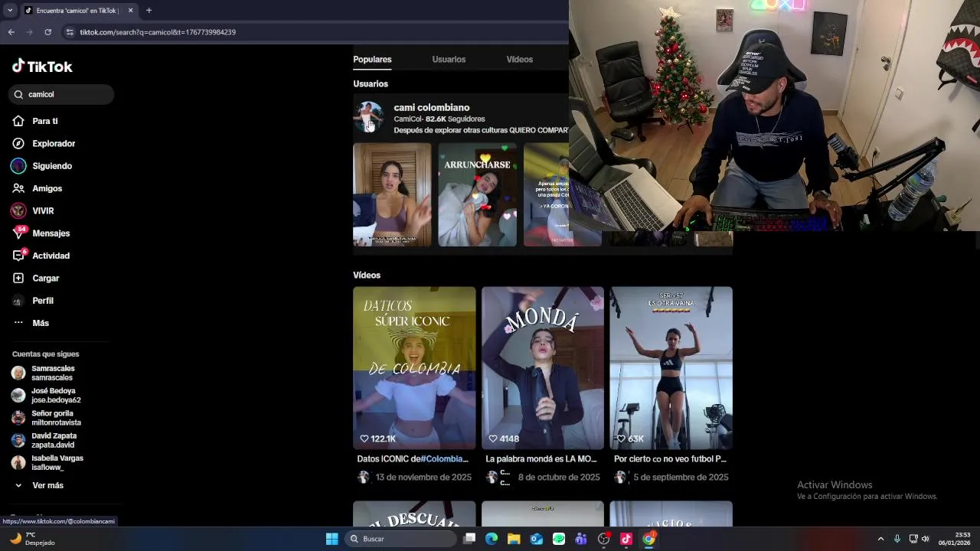
Task: Switch to Populares tab
Action: [372, 59]
